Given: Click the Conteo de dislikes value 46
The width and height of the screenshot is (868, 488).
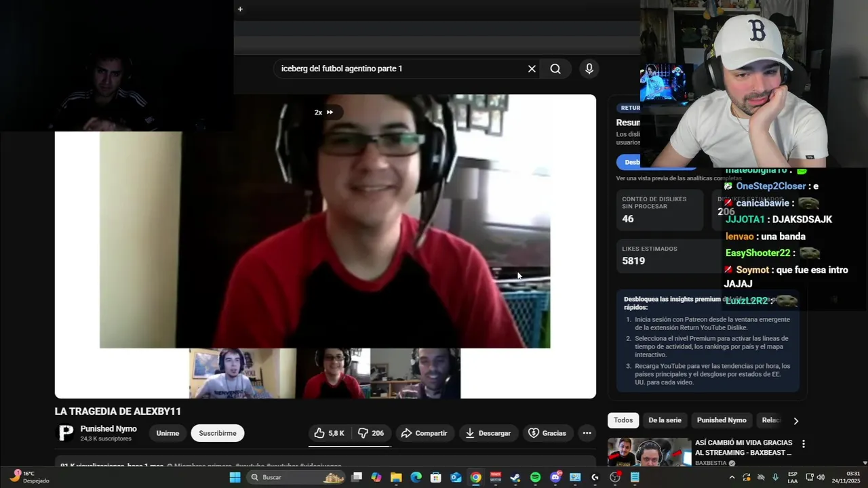Looking at the screenshot, I should click(628, 219).
